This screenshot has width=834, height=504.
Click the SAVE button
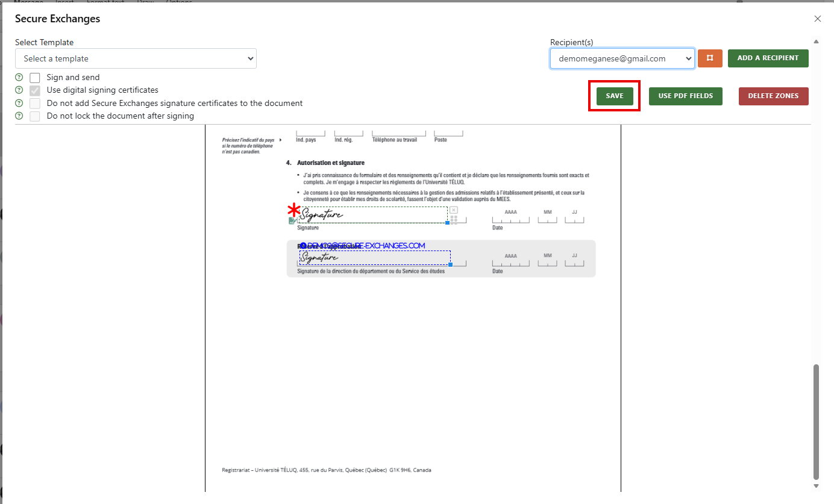[615, 96]
